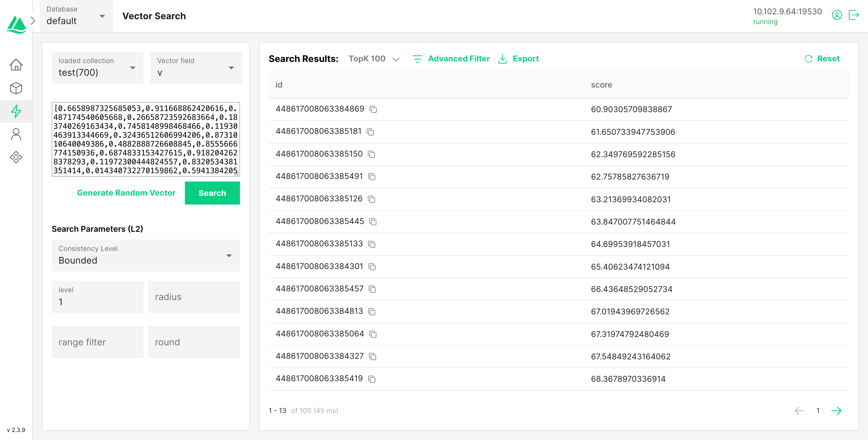Open Collections cube icon in sidebar
This screenshot has width=868, height=440.
tap(16, 88)
